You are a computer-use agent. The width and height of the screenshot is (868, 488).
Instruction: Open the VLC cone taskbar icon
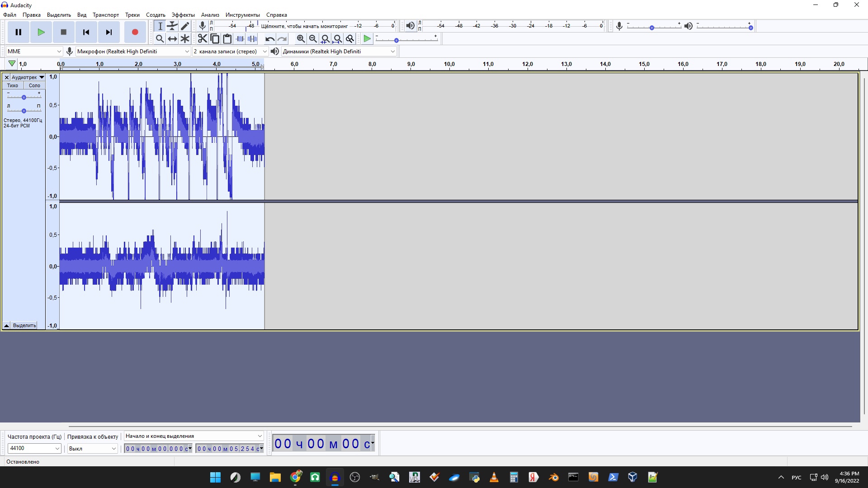coord(494,477)
